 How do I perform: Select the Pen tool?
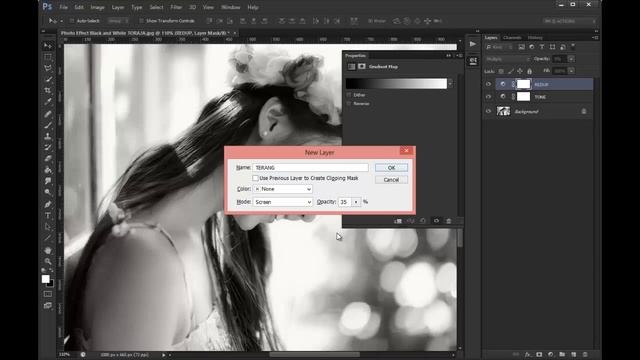coord(48,204)
